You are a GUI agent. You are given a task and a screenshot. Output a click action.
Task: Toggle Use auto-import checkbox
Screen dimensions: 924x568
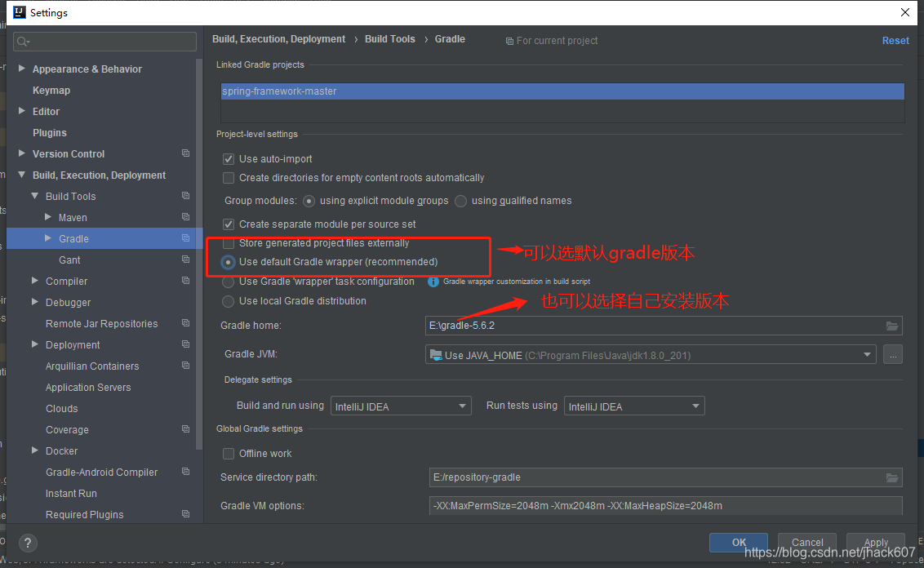(229, 159)
